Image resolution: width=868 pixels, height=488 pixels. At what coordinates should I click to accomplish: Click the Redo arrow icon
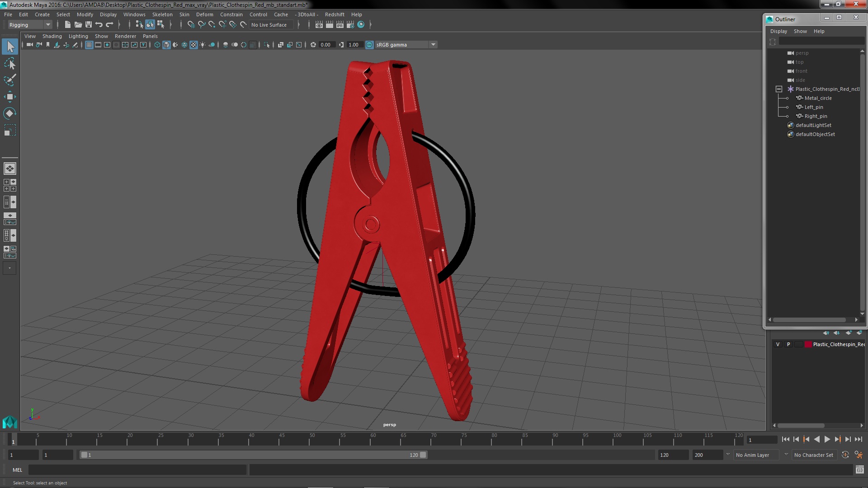109,25
